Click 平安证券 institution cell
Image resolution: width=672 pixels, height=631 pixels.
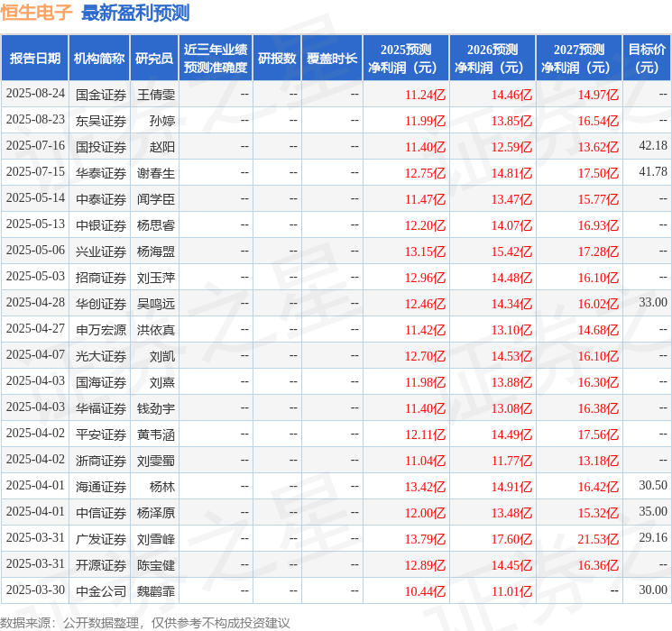click(101, 434)
